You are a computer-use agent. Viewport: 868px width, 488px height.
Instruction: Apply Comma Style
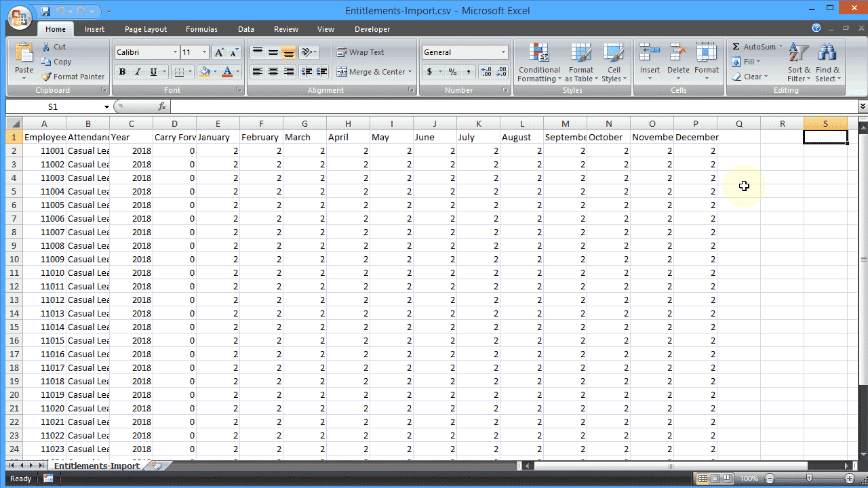click(x=468, y=72)
